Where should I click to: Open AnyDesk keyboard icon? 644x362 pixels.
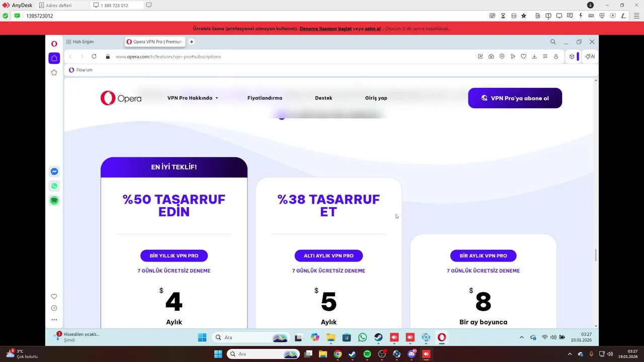591,16
